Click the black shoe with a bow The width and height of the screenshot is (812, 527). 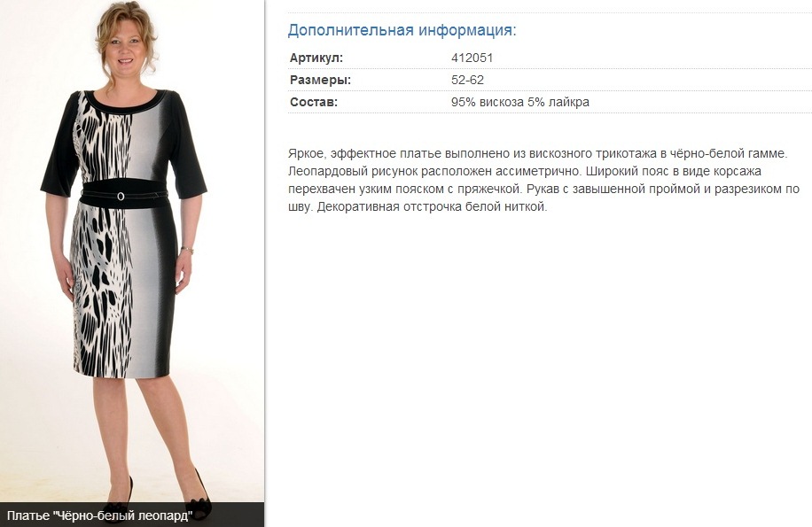click(x=198, y=497)
